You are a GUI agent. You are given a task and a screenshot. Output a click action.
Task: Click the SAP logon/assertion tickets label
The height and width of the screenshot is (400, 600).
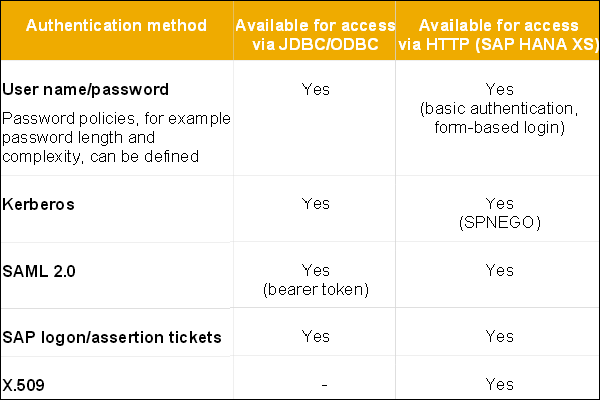(x=112, y=337)
